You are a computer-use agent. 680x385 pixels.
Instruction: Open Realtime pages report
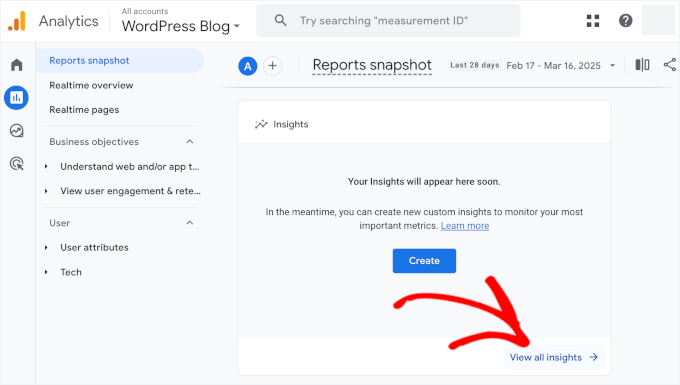(84, 110)
